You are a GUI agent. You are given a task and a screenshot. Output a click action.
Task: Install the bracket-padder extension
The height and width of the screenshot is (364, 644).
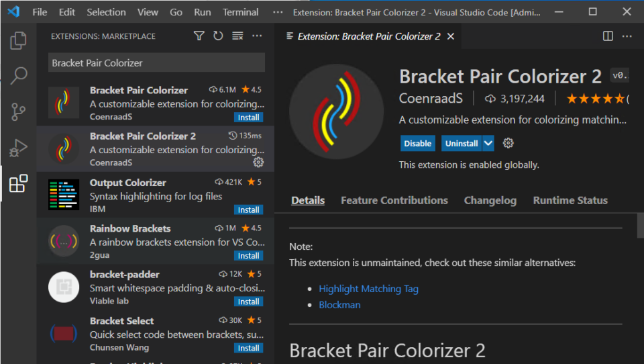point(248,302)
